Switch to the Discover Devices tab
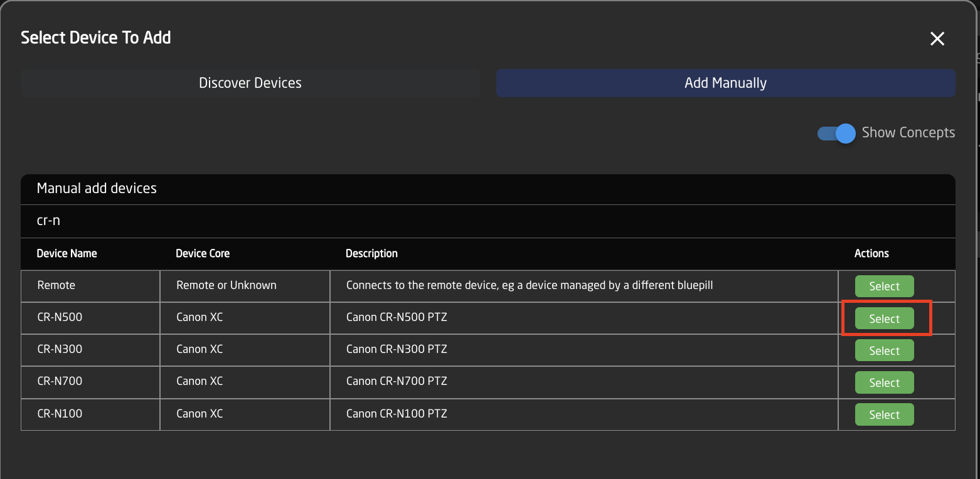The width and height of the screenshot is (980, 479). coord(250,82)
